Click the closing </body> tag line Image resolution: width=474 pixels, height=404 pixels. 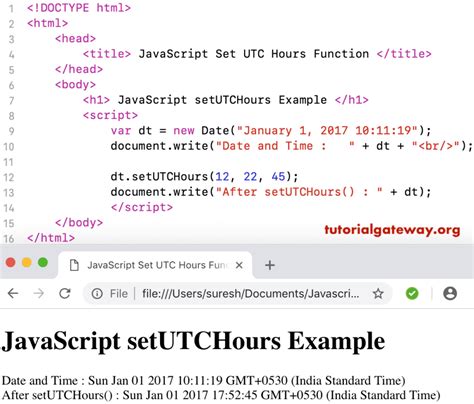(x=79, y=222)
